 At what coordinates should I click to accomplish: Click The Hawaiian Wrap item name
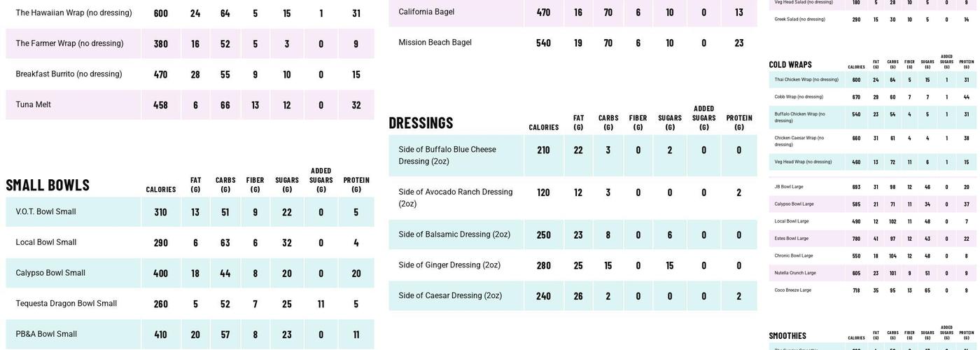73,13
